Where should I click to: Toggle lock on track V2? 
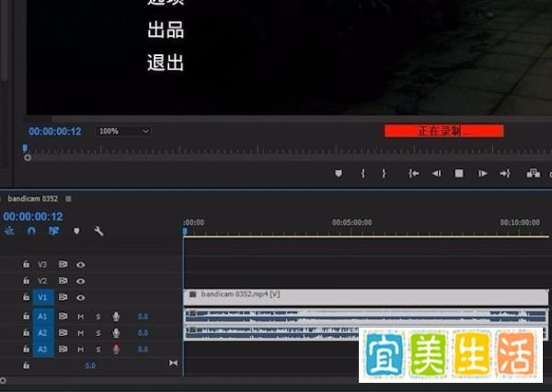tap(26, 281)
